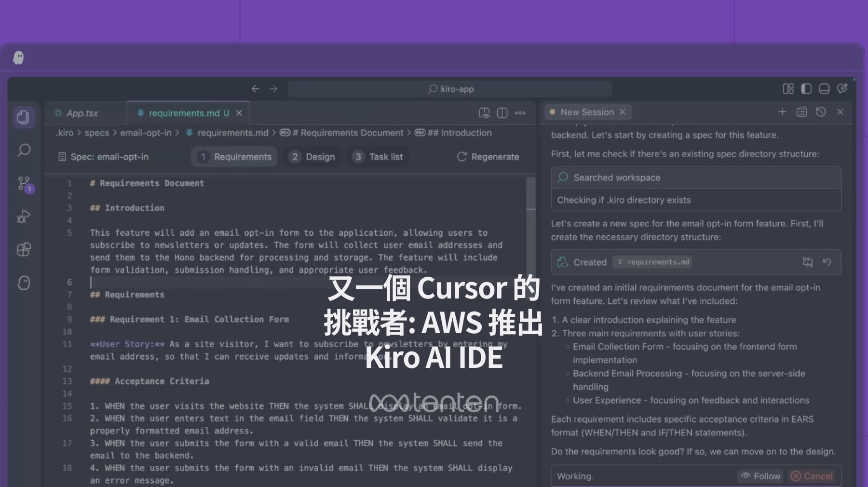Open the customize layout icon
Image resolution: width=868 pixels, height=487 pixels.
click(x=788, y=89)
